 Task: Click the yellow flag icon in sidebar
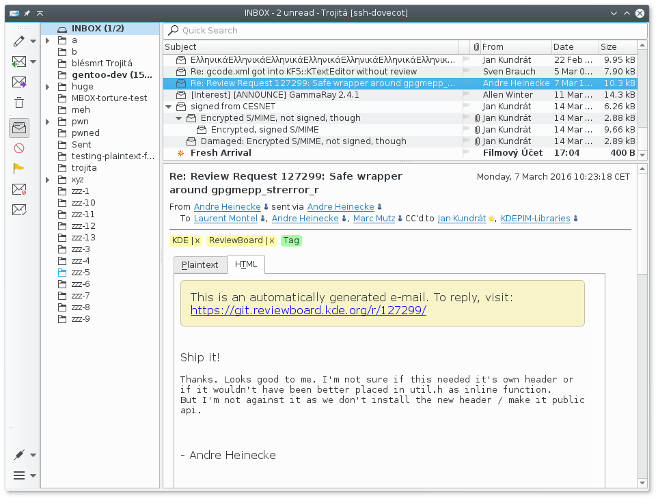[19, 168]
